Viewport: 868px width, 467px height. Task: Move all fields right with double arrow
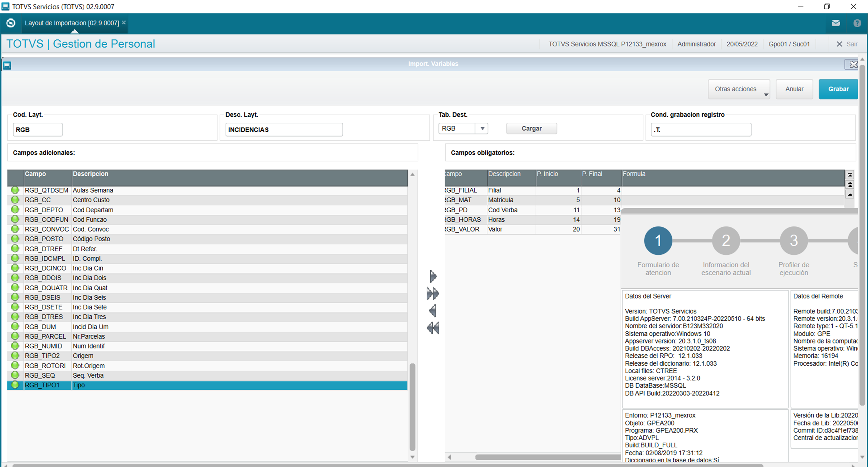433,294
